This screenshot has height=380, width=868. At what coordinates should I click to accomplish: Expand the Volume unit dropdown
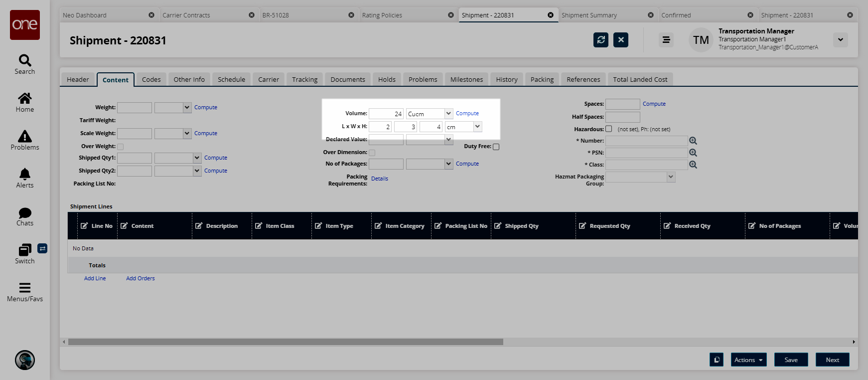448,114
